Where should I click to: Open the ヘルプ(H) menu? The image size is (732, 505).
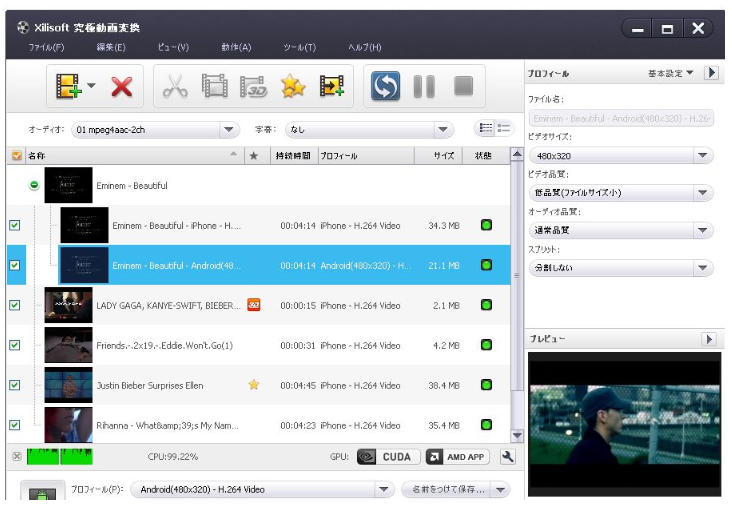tap(365, 47)
